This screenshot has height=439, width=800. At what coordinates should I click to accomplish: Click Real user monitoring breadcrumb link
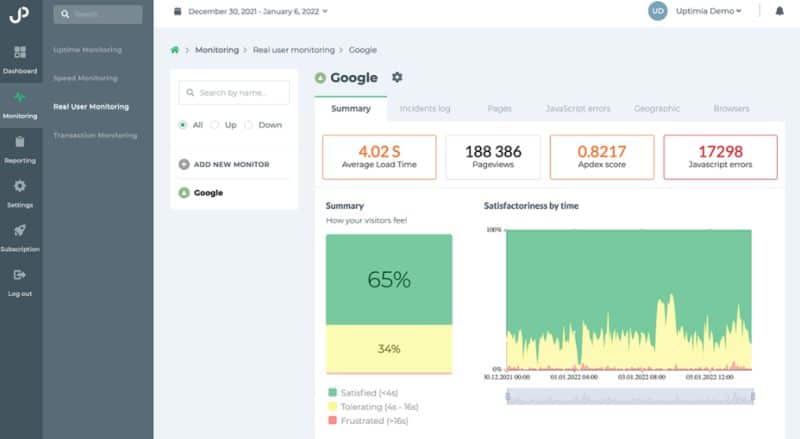click(294, 50)
